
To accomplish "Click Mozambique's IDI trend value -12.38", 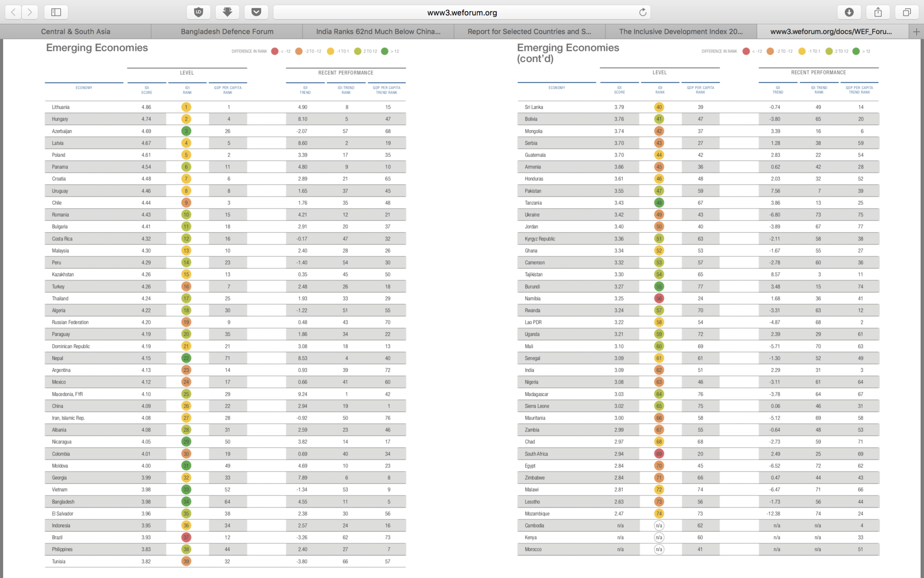I will tap(773, 514).
